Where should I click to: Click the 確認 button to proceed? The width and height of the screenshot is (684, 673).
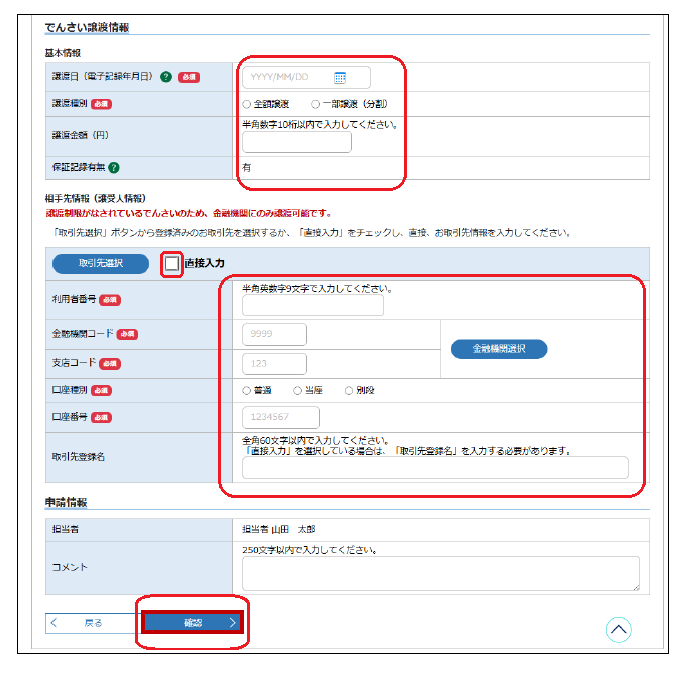pos(193,622)
